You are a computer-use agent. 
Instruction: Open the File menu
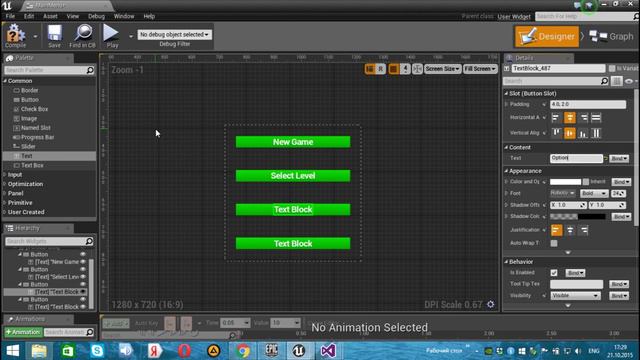click(x=10, y=16)
